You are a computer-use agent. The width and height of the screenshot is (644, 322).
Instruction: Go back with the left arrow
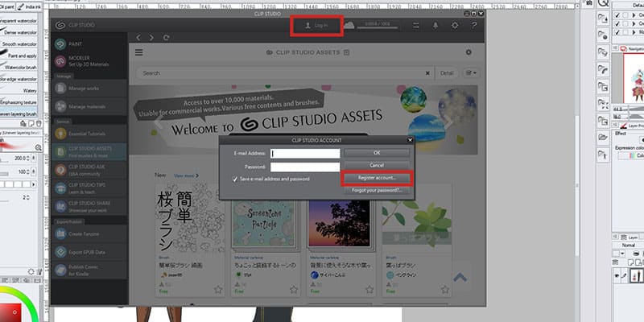pyautogui.click(x=138, y=37)
